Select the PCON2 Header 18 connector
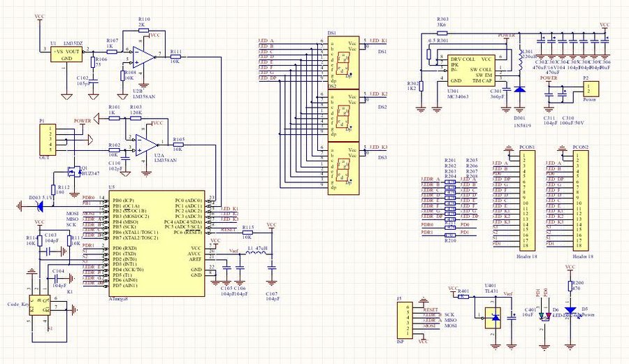 tap(580, 201)
